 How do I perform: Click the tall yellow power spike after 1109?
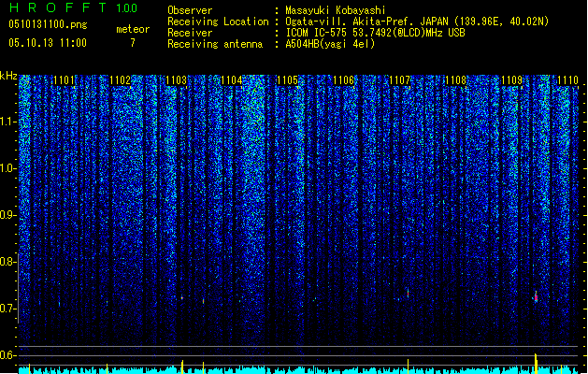click(x=536, y=363)
